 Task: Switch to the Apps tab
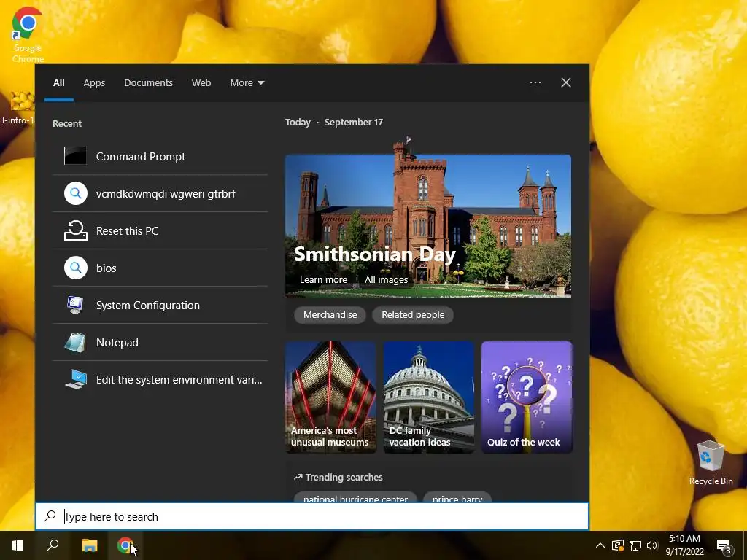point(94,83)
